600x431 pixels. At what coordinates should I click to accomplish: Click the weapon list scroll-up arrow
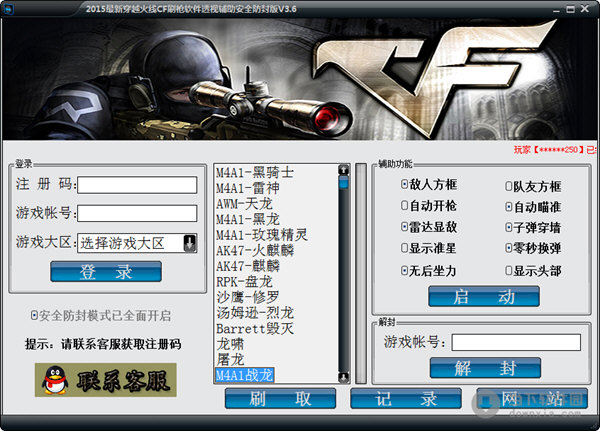[344, 170]
